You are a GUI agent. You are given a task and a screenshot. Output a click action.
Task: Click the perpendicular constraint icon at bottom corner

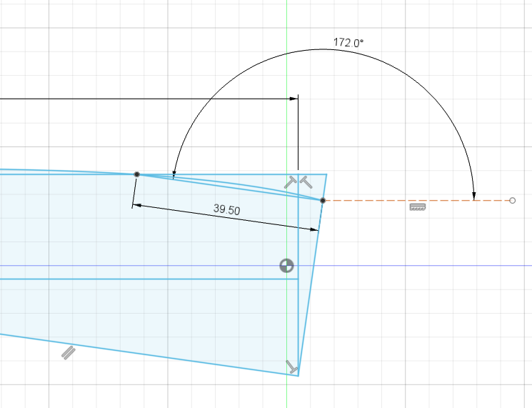pos(292,367)
